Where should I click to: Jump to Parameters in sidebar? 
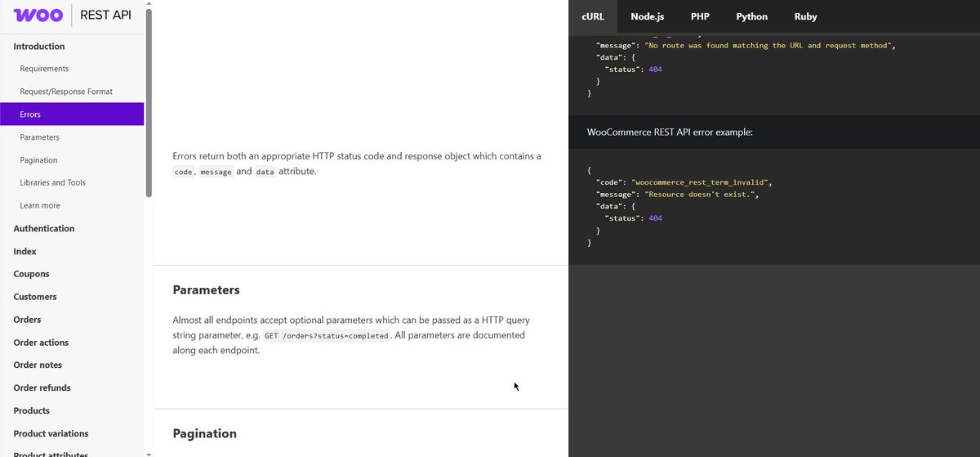(39, 137)
